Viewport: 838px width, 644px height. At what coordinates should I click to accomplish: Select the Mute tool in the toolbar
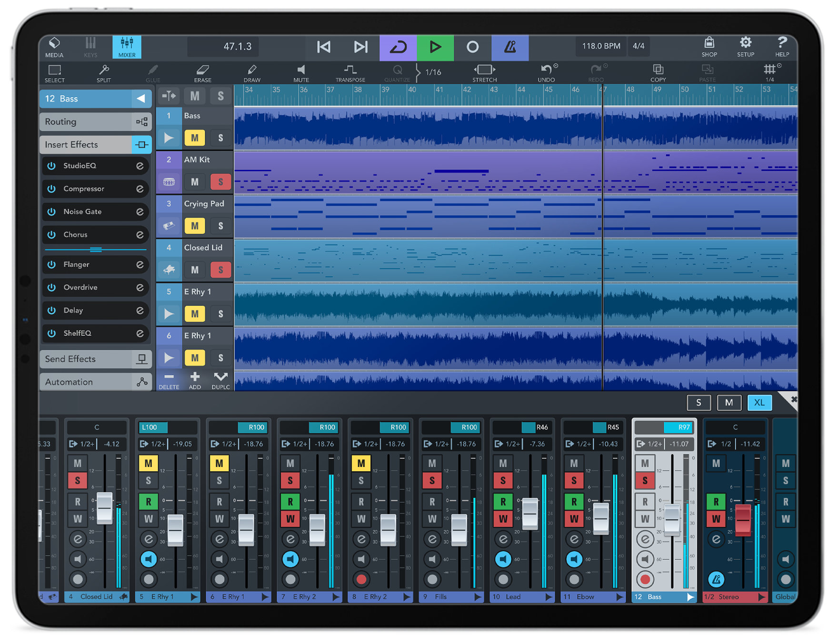point(301,72)
